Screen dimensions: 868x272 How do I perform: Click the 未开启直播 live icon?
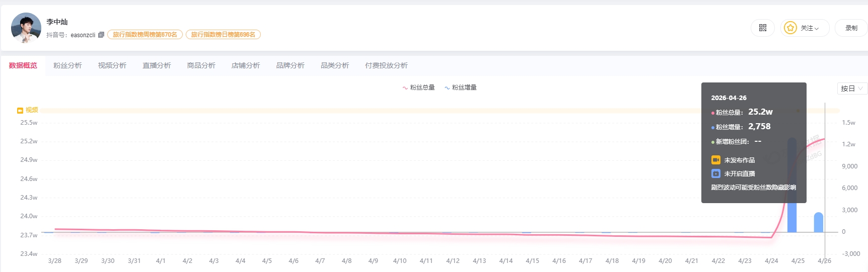pos(715,173)
